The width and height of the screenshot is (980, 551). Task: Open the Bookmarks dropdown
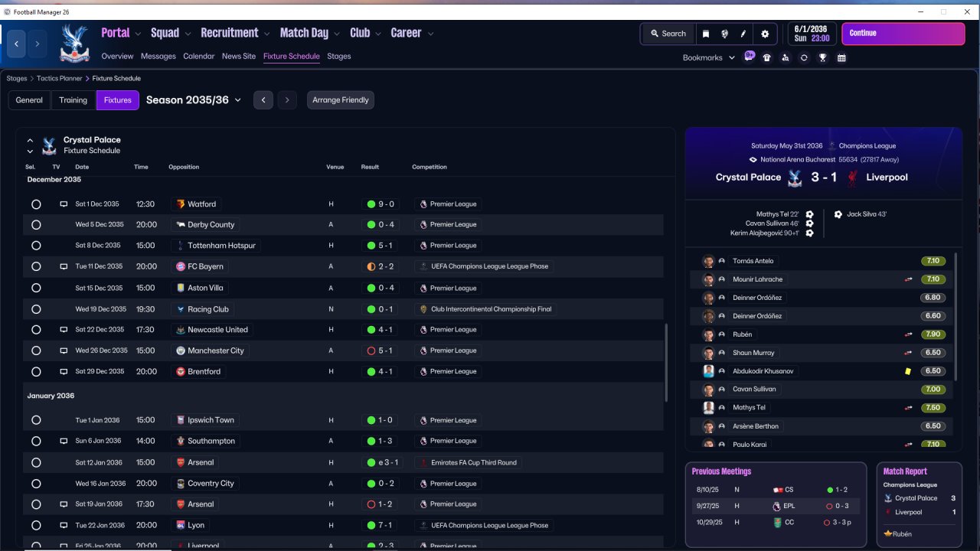click(708, 57)
